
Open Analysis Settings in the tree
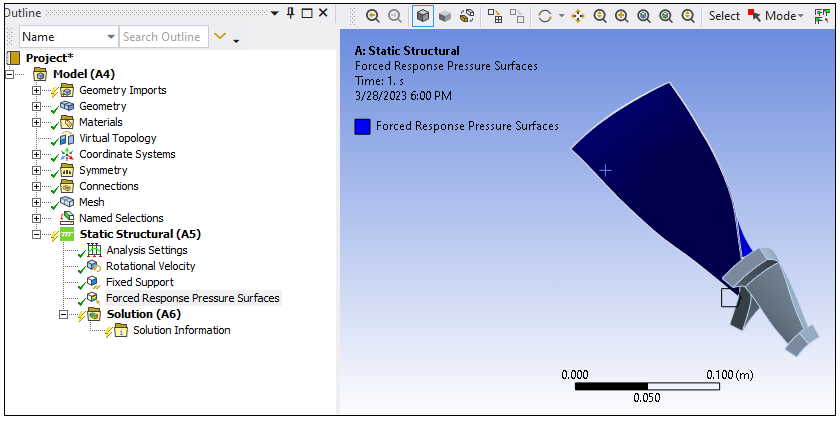click(x=147, y=250)
